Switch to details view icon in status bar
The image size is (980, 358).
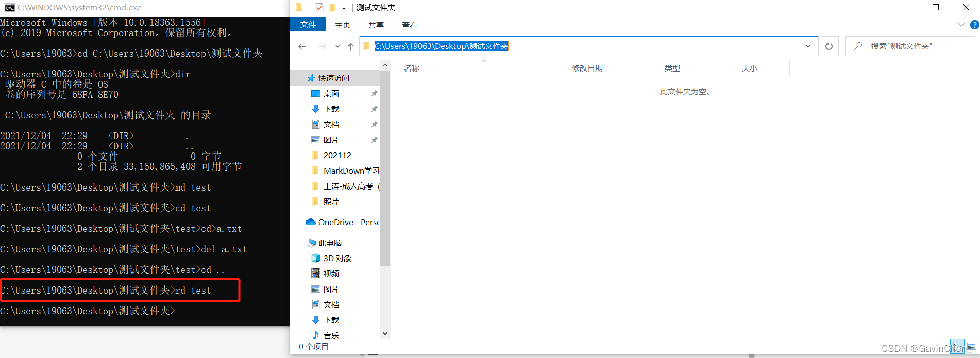point(957,346)
